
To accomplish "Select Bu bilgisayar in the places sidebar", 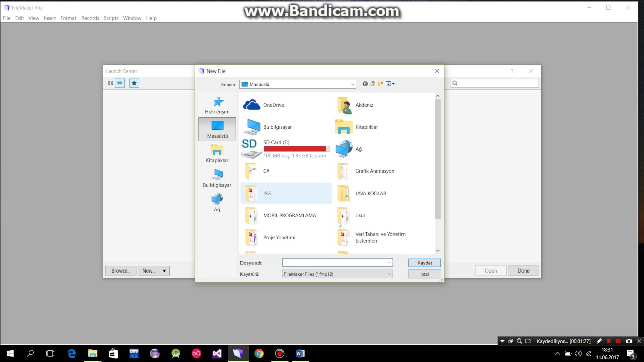I will pyautogui.click(x=217, y=178).
